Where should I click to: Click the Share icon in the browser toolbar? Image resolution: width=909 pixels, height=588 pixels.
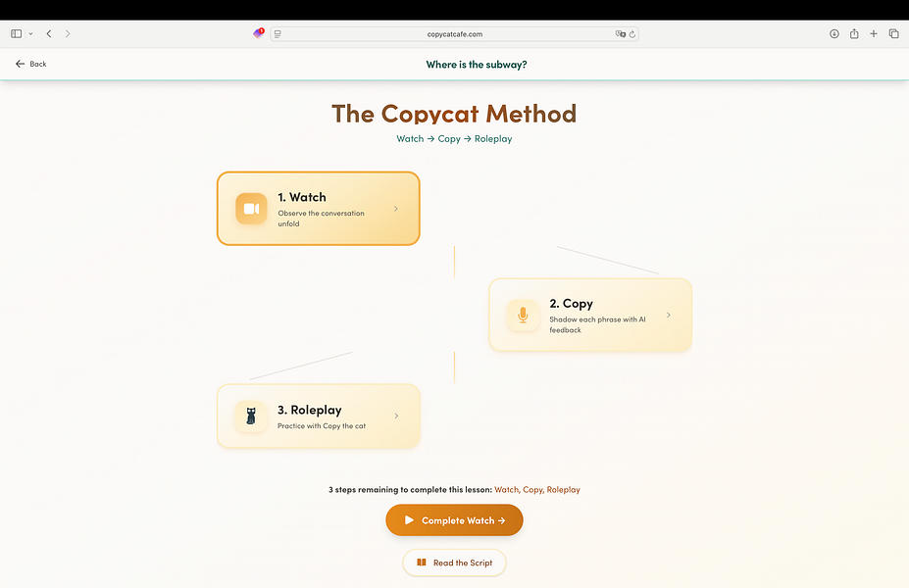853,33
